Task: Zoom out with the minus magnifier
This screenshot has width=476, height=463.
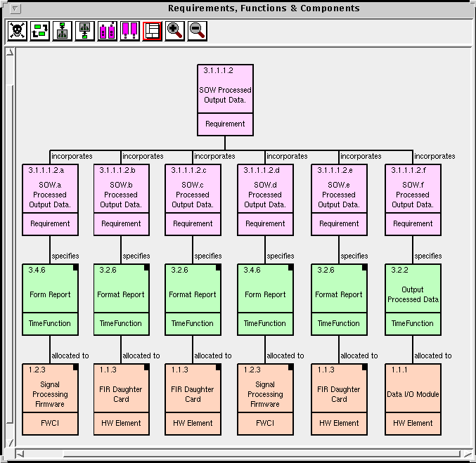Action: point(198,32)
